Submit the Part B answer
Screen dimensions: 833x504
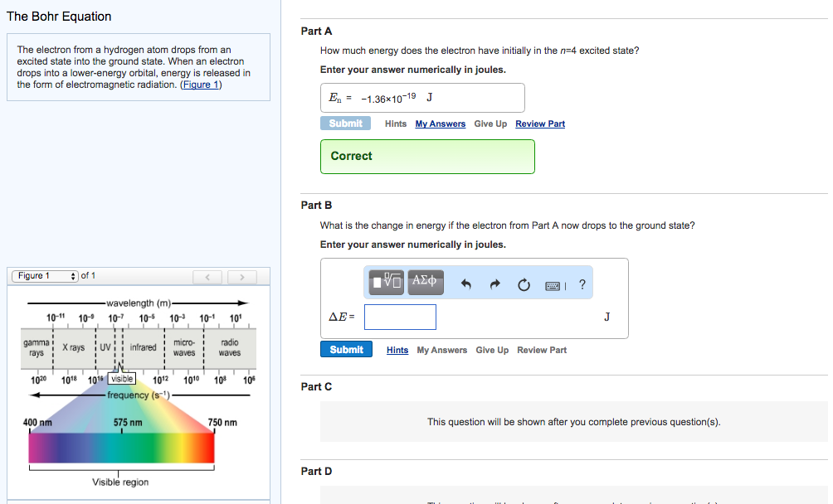tap(346, 350)
